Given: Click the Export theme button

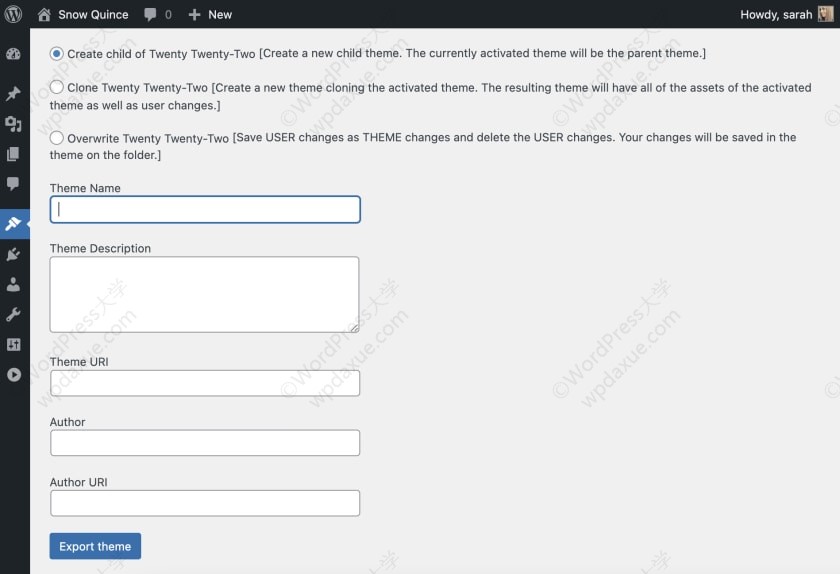Looking at the screenshot, I should click(x=95, y=546).
